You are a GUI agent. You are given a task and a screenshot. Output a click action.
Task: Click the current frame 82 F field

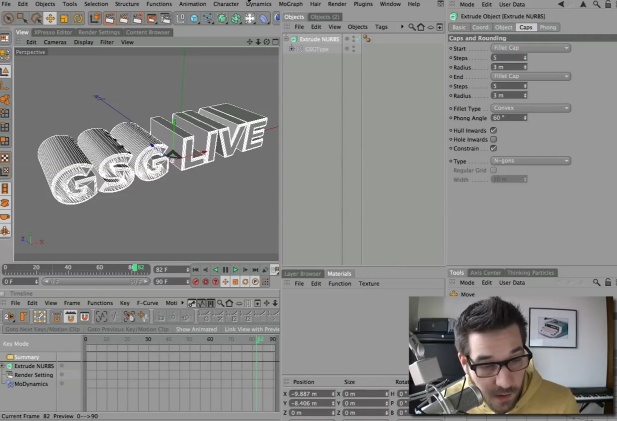click(x=172, y=270)
